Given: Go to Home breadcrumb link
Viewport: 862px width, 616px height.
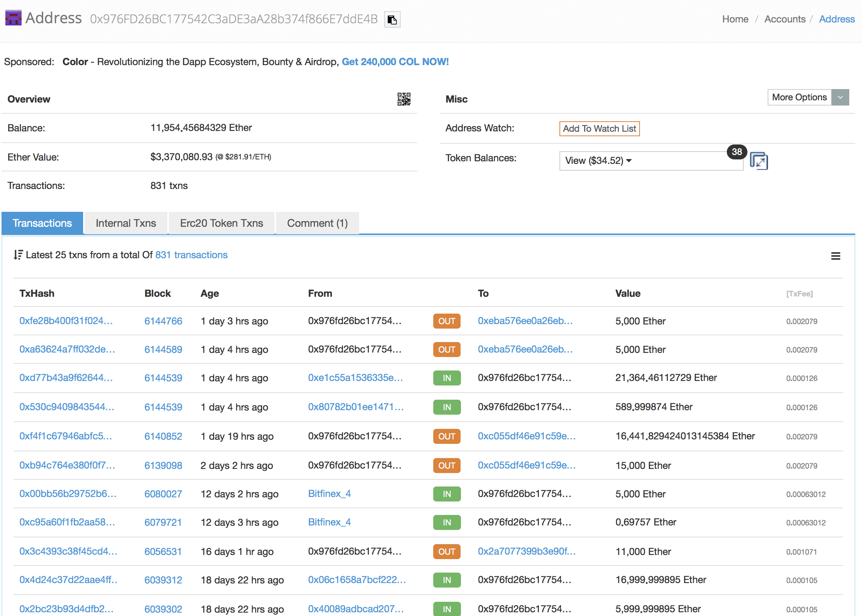Looking at the screenshot, I should coord(735,19).
